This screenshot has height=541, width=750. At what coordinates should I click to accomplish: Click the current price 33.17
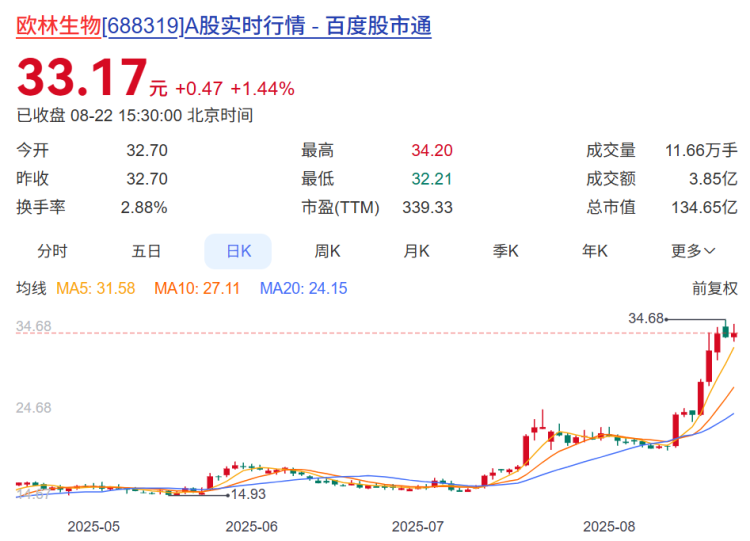[x=82, y=77]
